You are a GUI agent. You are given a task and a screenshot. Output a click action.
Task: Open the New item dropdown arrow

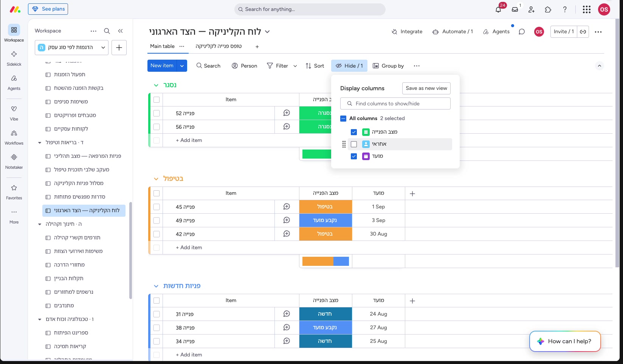click(x=182, y=66)
